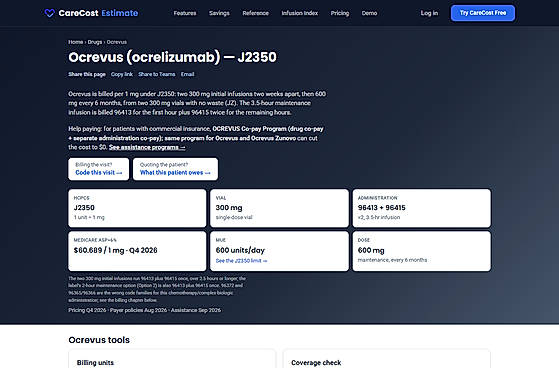Open the Reference menu item
This screenshot has width=559, height=368.
[x=256, y=13]
